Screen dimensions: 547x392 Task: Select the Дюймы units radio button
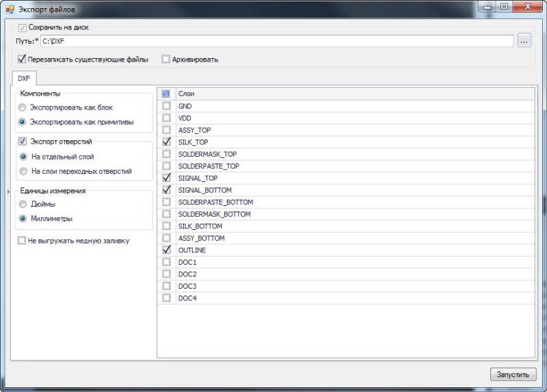(x=23, y=205)
